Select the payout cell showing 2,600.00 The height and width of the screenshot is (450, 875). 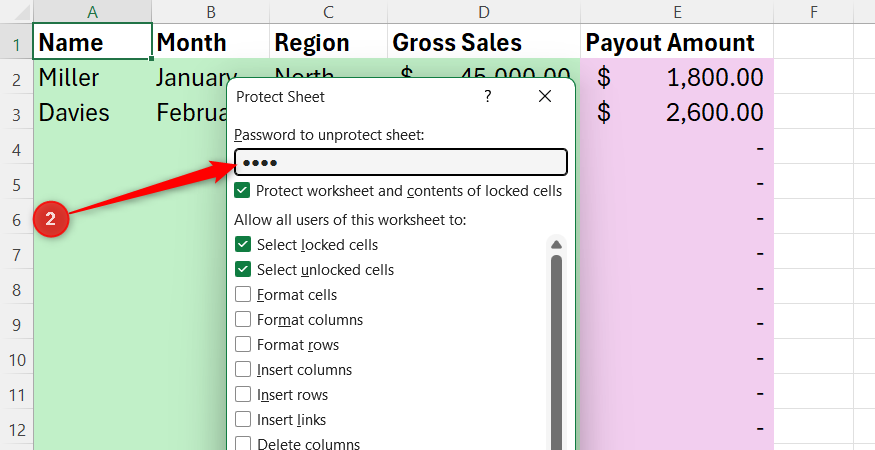point(677,112)
